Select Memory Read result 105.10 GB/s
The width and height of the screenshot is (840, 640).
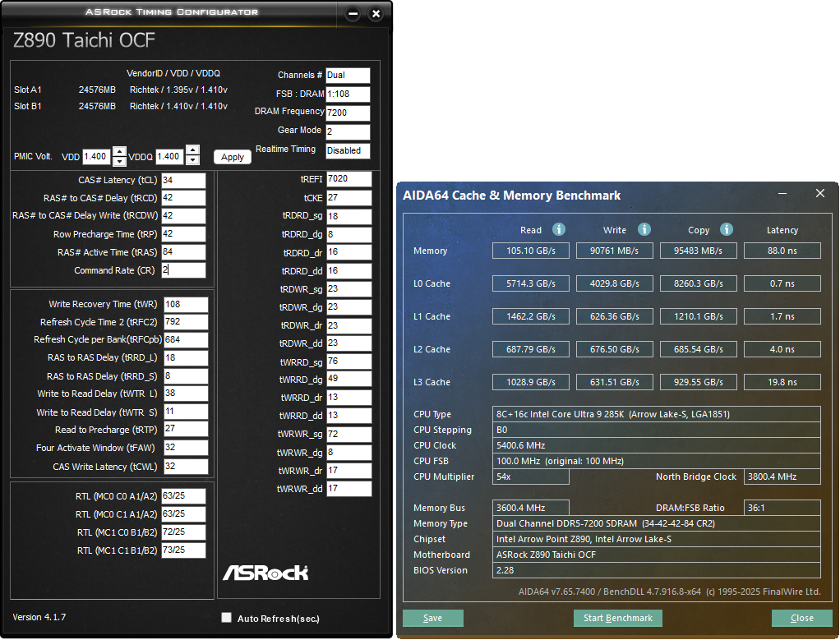coord(530,251)
